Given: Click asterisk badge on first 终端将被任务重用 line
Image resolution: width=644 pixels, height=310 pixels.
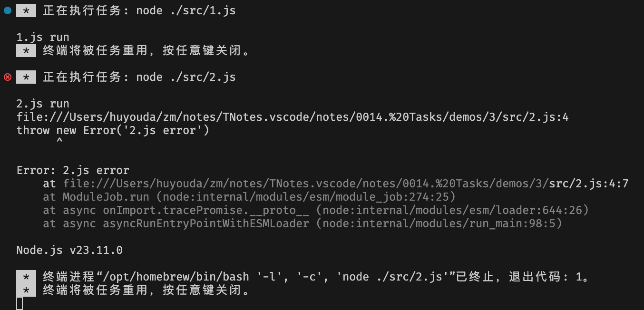Looking at the screenshot, I should pos(26,50).
